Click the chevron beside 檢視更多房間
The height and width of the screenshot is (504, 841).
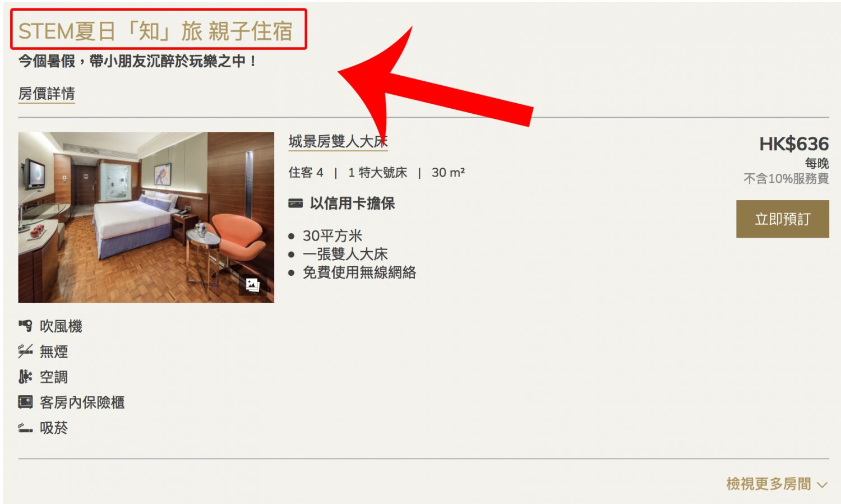coord(822,485)
